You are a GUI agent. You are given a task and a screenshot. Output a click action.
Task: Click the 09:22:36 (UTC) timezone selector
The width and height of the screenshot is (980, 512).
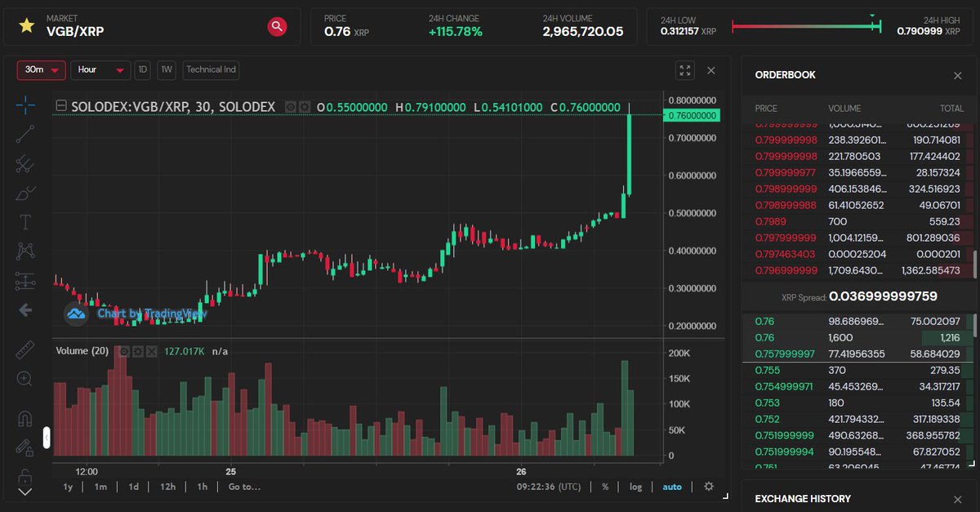pyautogui.click(x=549, y=487)
